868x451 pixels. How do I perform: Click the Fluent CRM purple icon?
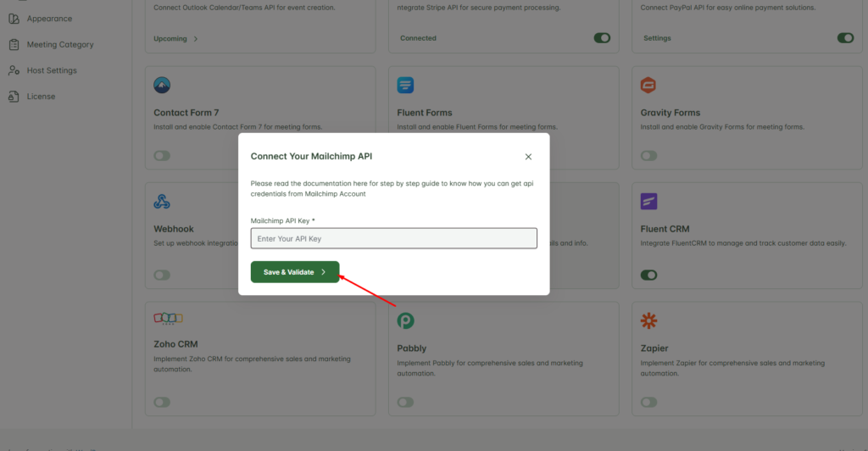[648, 202]
